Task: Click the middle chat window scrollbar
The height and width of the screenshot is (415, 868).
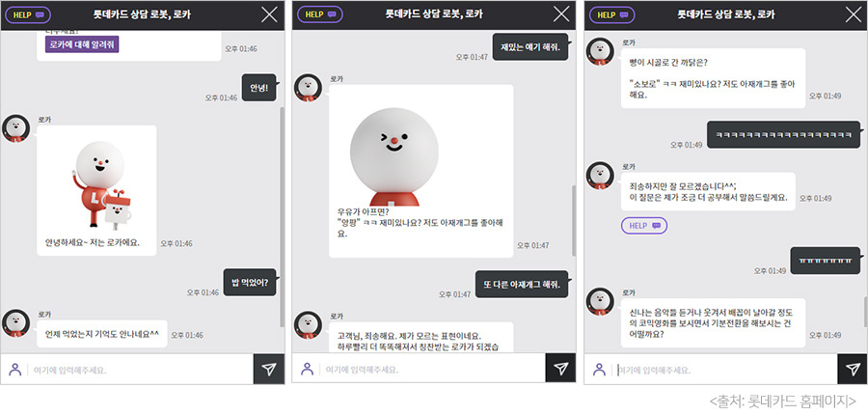Action: tap(574, 220)
